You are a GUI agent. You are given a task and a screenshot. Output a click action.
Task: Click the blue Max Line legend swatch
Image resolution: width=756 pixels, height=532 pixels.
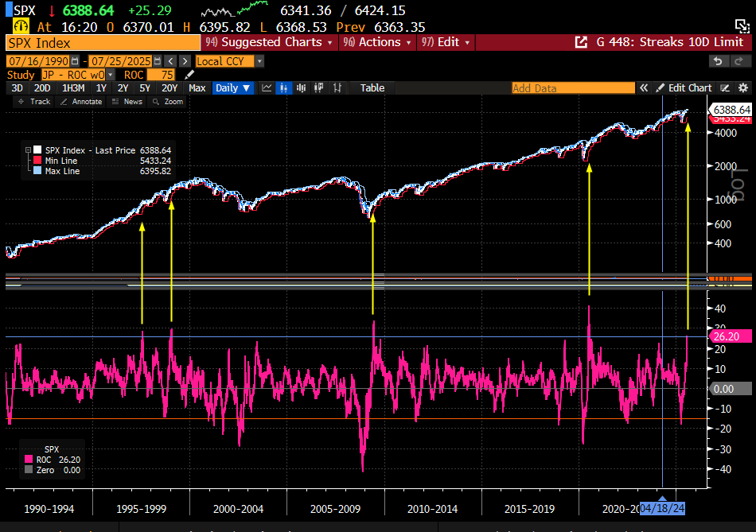37,171
